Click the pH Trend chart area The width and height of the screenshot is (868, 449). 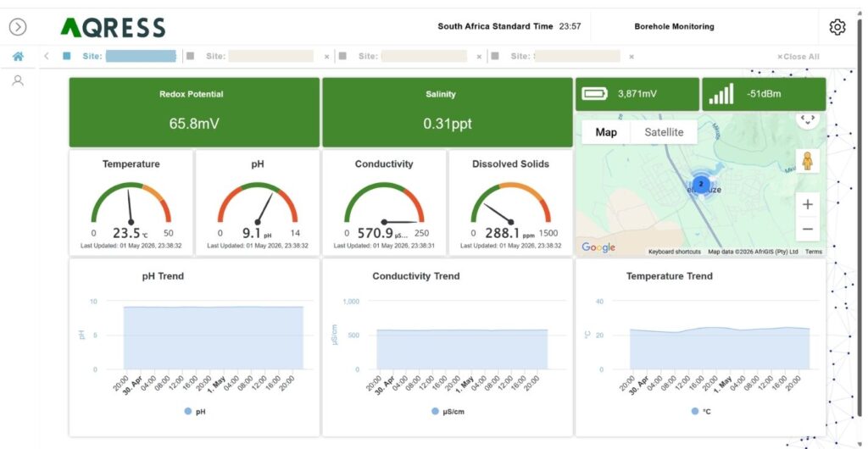click(x=213, y=337)
